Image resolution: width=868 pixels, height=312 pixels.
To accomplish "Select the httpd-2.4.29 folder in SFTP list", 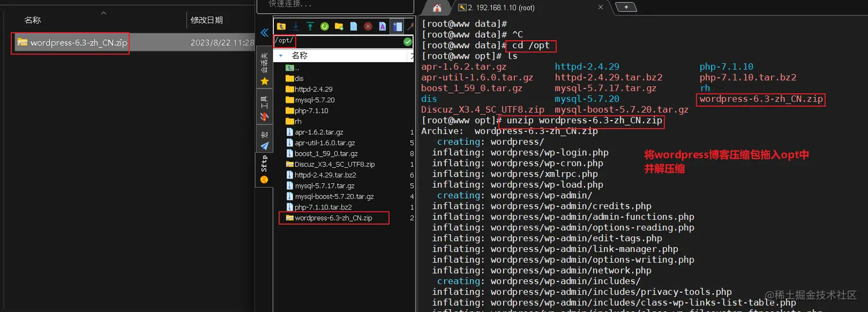I will (309, 89).
